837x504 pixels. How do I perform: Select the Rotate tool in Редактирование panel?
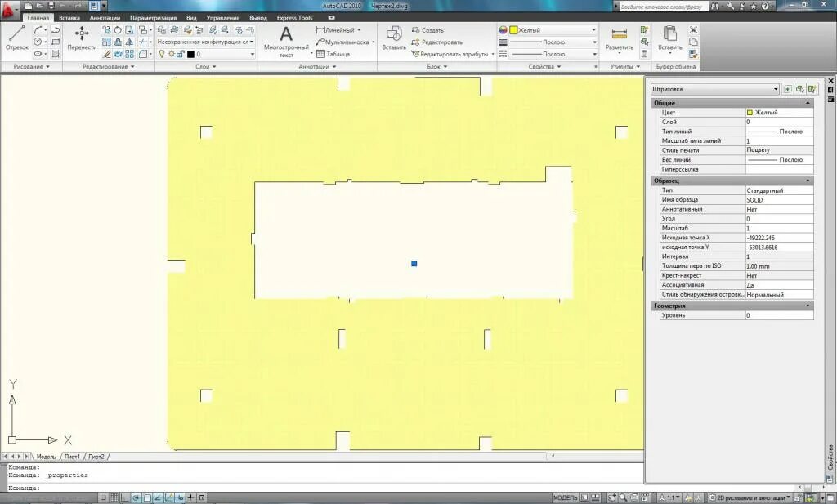pos(118,30)
